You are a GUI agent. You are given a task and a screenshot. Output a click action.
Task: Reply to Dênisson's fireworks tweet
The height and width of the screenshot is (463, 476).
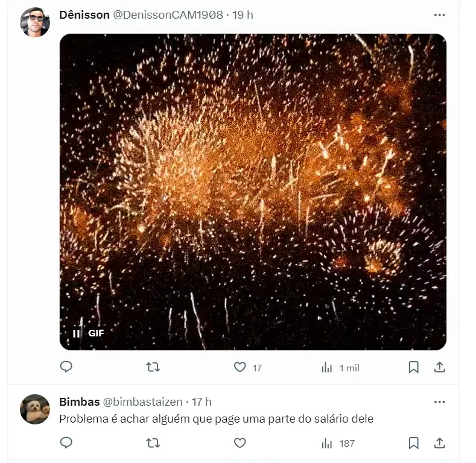click(66, 367)
